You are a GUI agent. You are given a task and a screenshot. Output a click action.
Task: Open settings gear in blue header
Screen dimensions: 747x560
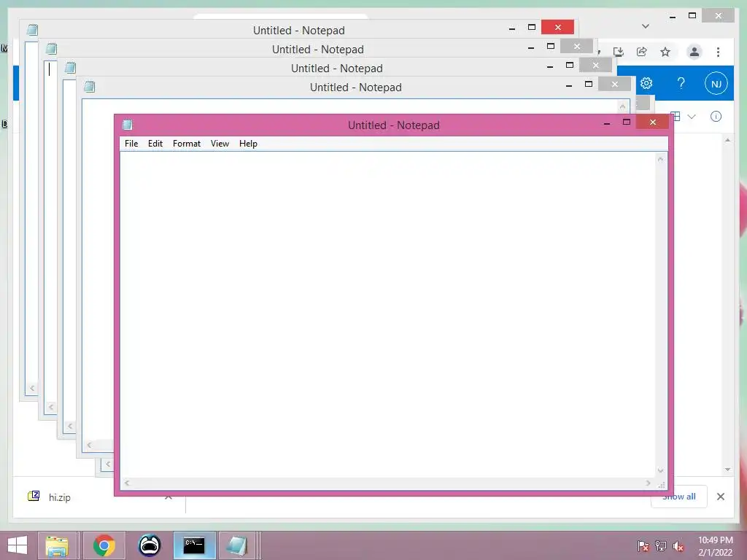[646, 83]
